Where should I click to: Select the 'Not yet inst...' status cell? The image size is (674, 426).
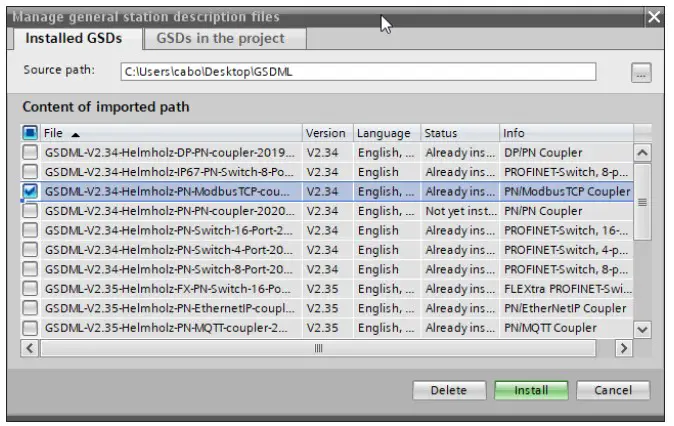(460, 211)
